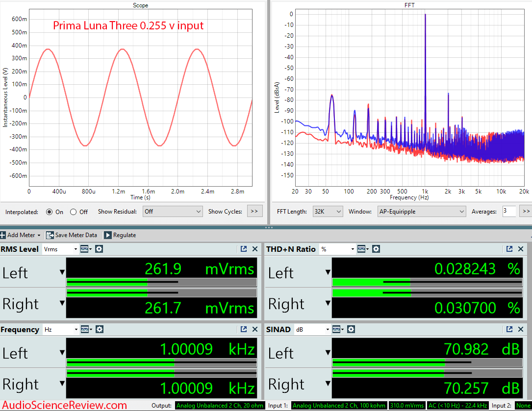The image size is (532, 411).
Task: Open Show Residual dropdown
Action: tap(173, 212)
